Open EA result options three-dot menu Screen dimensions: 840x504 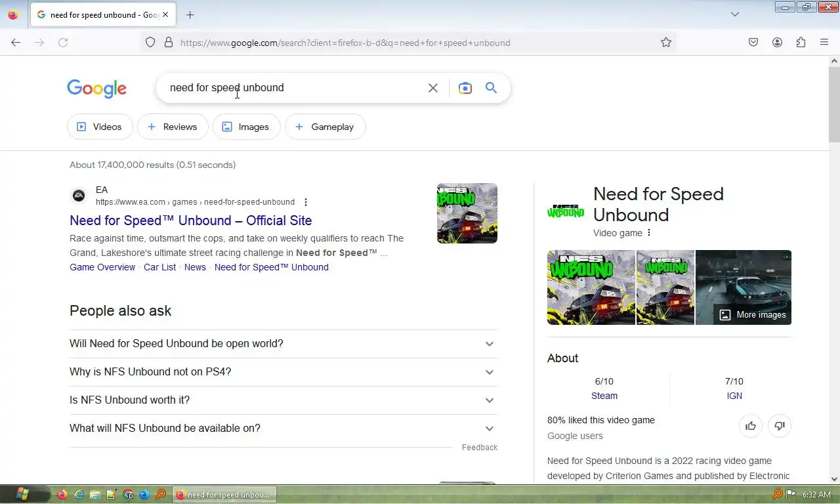306,202
